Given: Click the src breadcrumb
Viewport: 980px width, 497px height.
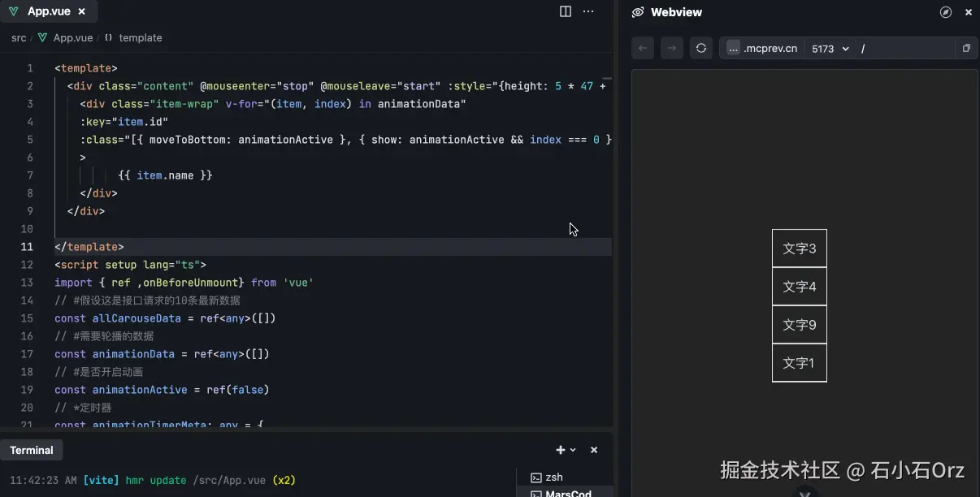Looking at the screenshot, I should tap(19, 37).
